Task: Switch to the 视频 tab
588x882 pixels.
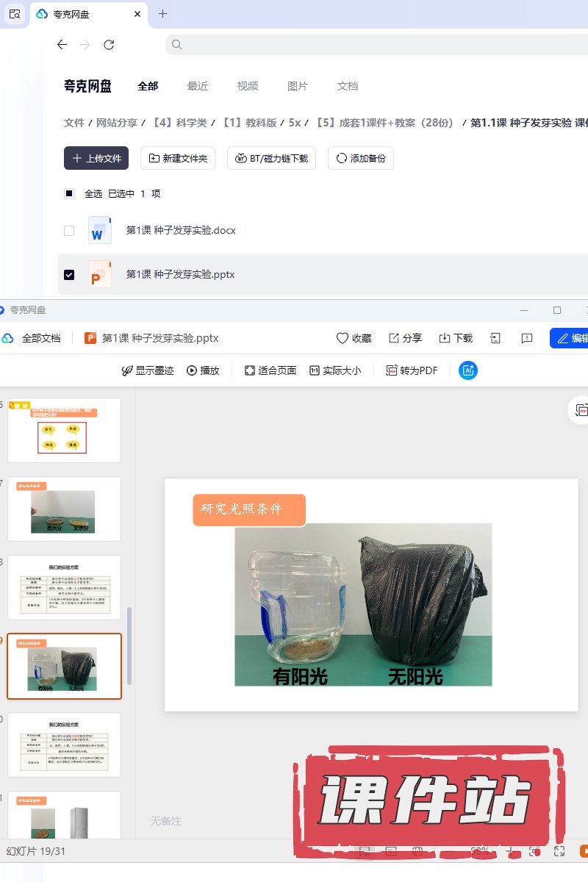Action: point(248,86)
